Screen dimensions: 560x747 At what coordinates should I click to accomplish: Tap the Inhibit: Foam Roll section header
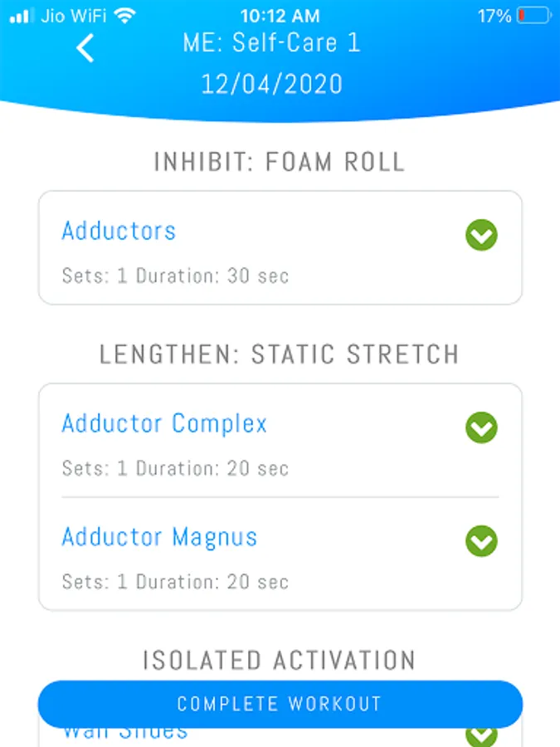pyautogui.click(x=280, y=162)
